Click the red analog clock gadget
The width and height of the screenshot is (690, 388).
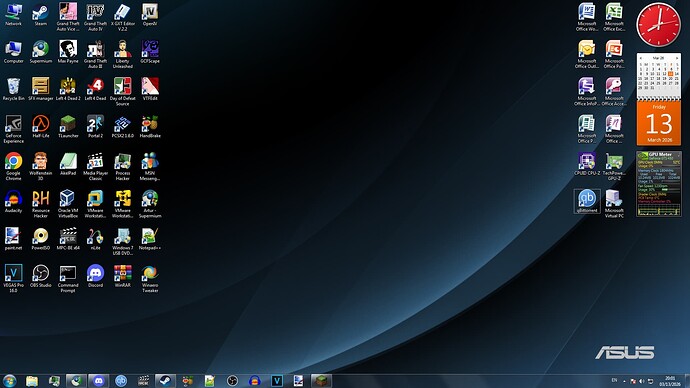658,25
